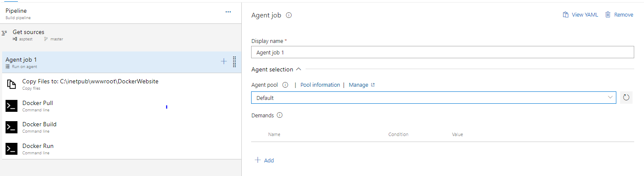Screen dimensions: 644x176
Task: Click the Agent job info icon
Action: tap(289, 15)
